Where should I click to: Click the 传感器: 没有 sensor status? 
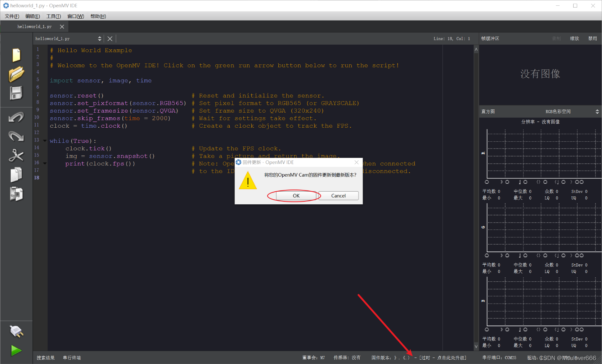pyautogui.click(x=347, y=358)
